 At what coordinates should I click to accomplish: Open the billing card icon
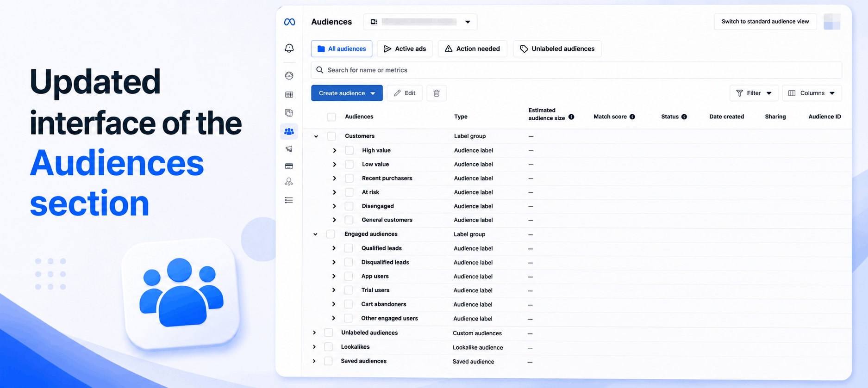point(289,166)
